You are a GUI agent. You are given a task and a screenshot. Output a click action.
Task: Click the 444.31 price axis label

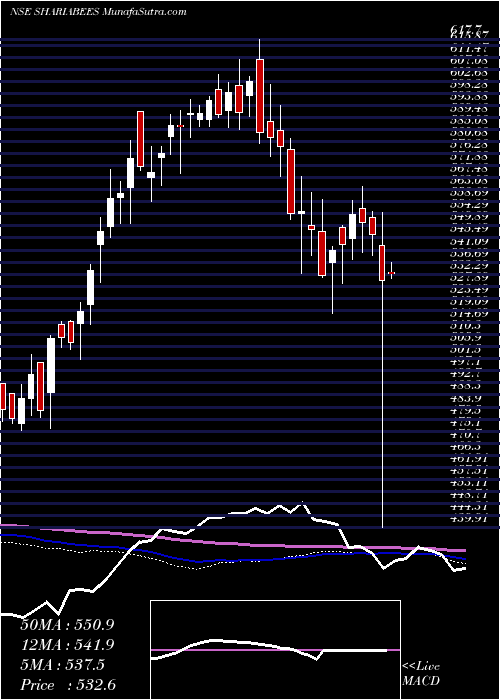(468, 508)
